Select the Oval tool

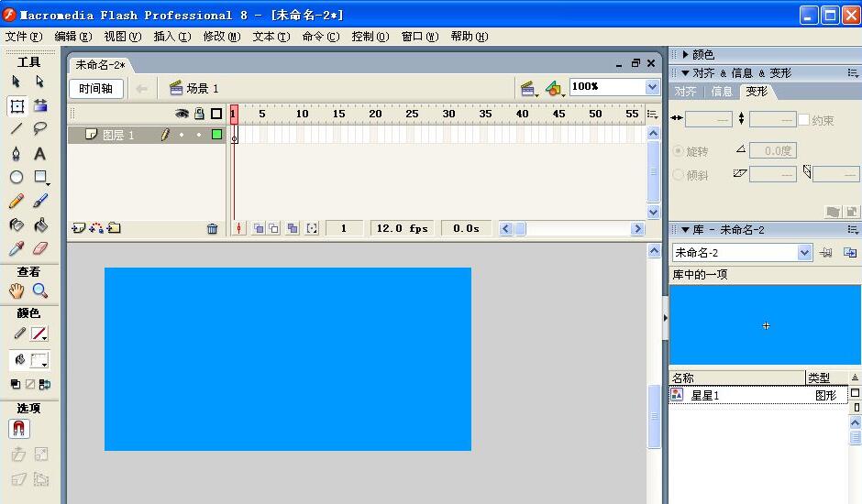[17, 178]
